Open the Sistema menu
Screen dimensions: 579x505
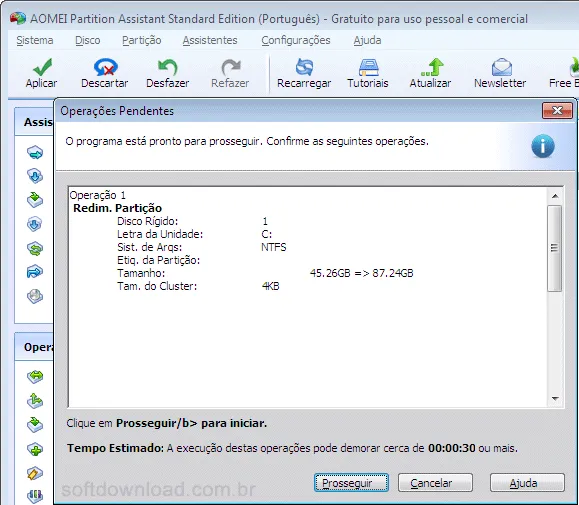(35, 40)
